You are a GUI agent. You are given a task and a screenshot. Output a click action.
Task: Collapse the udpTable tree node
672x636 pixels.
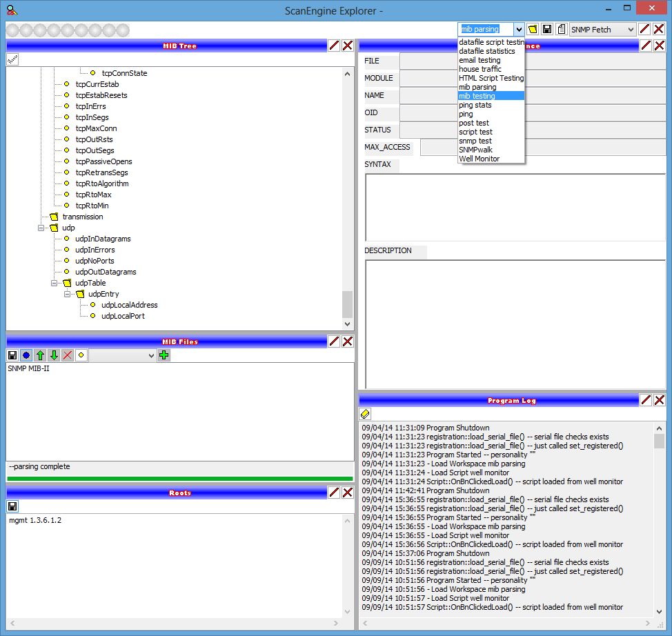tap(55, 283)
